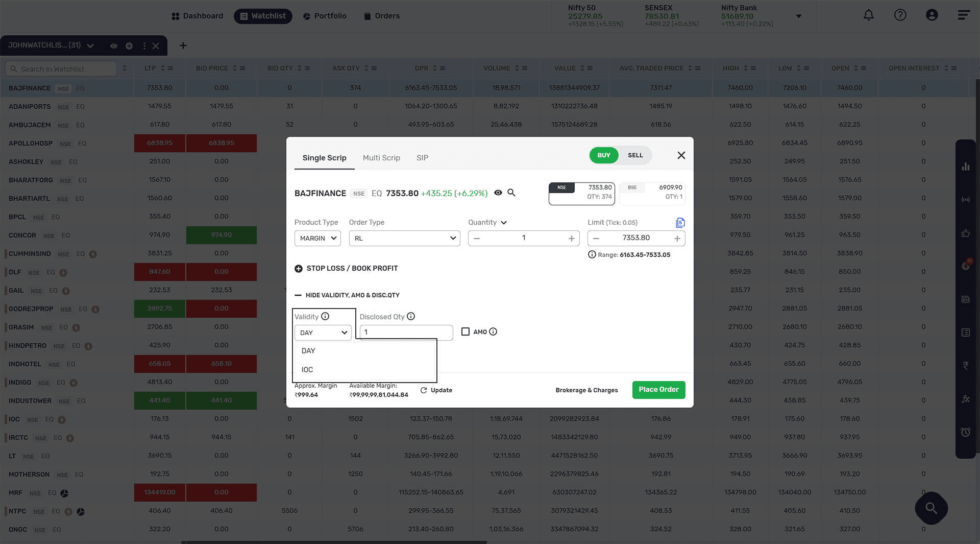Switch to the SIP tab
This screenshot has height=544, width=980.
pos(422,158)
